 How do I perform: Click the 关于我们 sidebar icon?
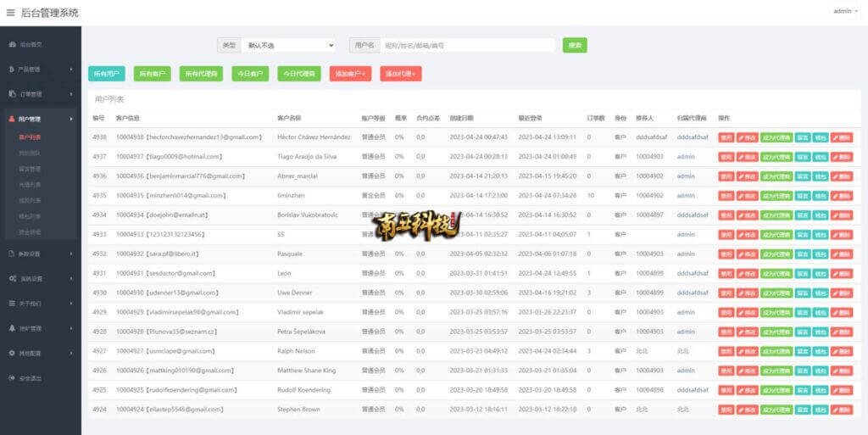(12, 303)
